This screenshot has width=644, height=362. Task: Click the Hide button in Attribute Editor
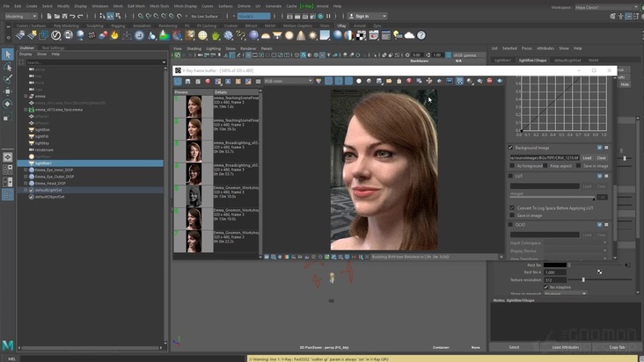point(625,84)
